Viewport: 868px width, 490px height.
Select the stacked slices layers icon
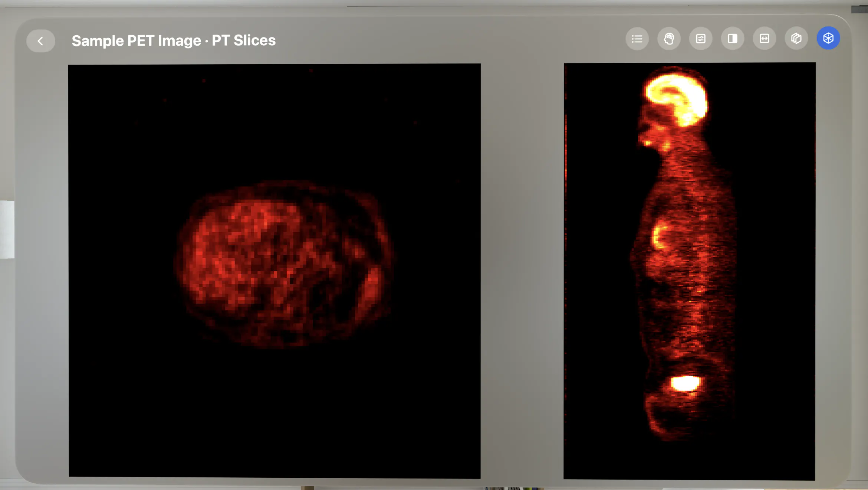796,39
